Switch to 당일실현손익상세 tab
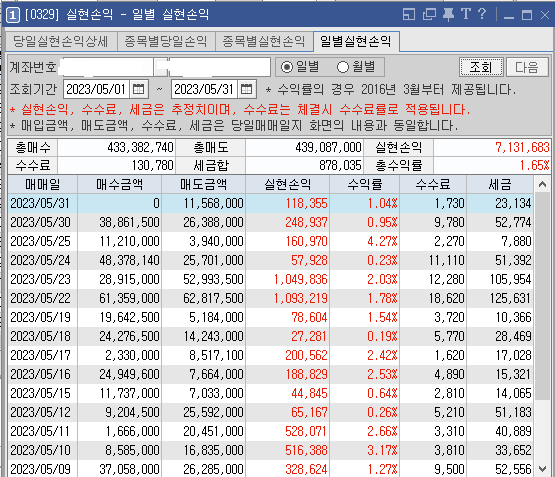 [x=61, y=41]
